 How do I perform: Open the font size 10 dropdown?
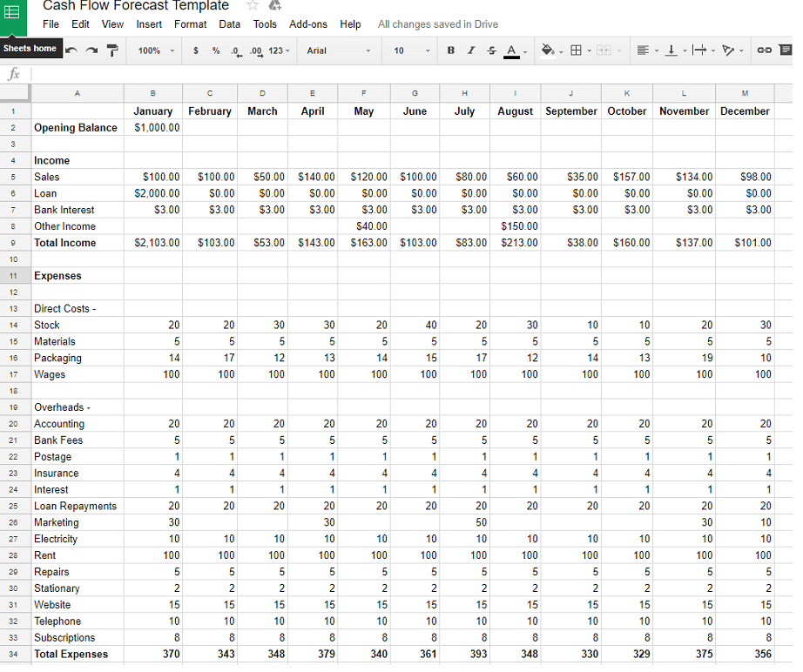pos(411,51)
